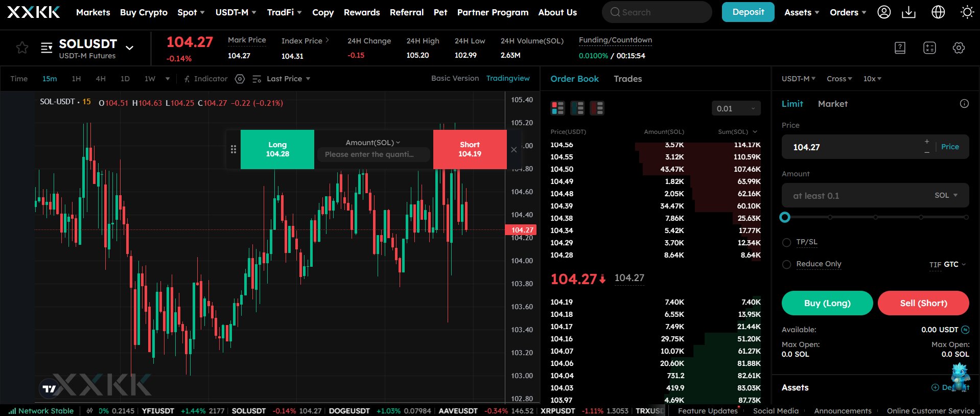
Task: Show bids-only order book view
Action: tap(577, 108)
